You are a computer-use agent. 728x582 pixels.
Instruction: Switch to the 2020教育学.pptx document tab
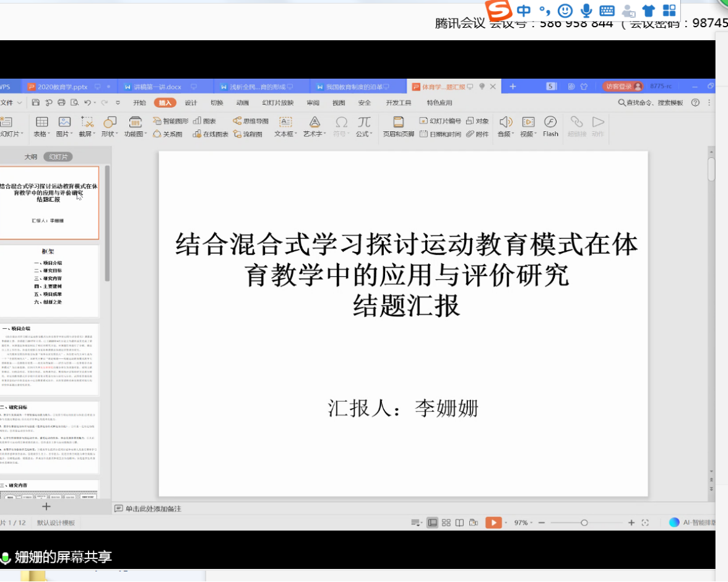(x=62, y=87)
